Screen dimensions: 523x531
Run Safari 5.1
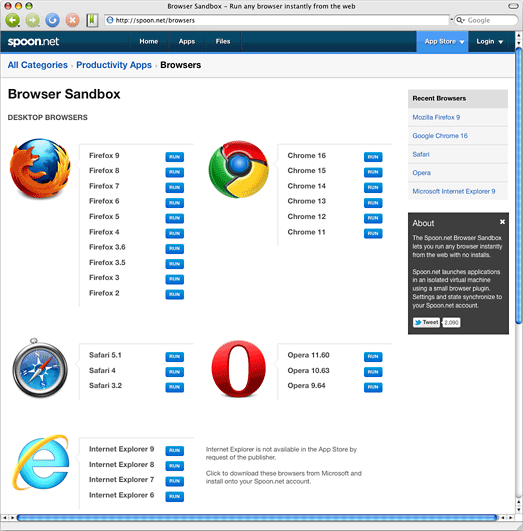(x=174, y=357)
